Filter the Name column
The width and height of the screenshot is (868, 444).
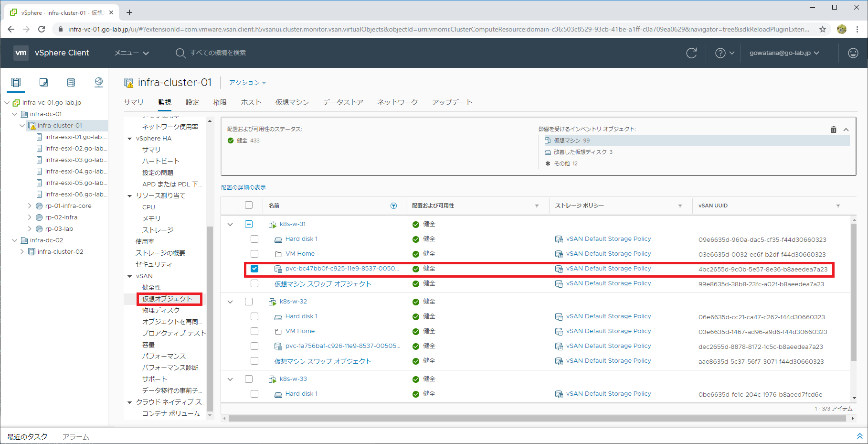393,206
